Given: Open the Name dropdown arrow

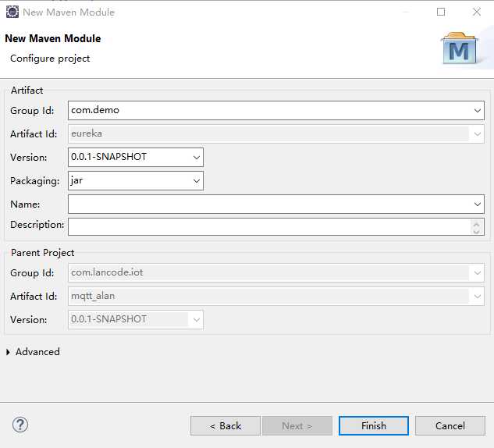Looking at the screenshot, I should point(478,204).
